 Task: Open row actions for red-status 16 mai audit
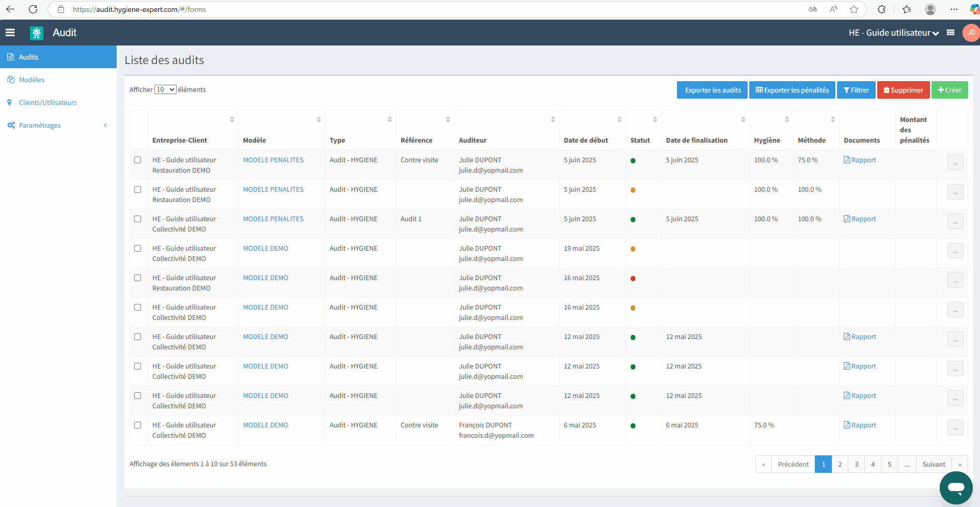(x=955, y=280)
